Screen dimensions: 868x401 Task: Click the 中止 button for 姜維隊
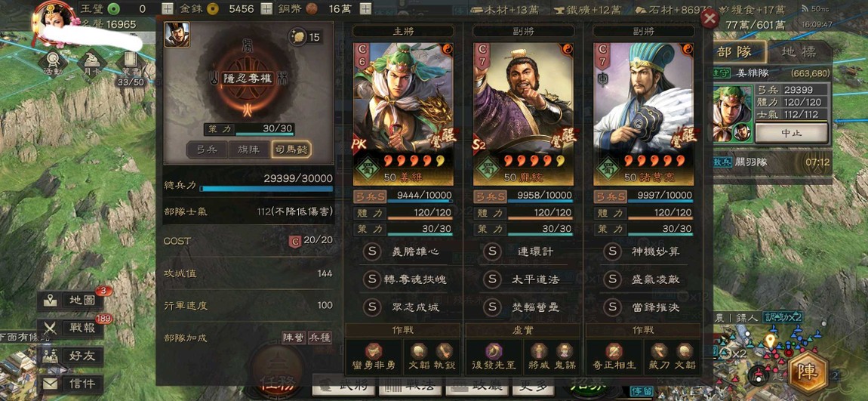(791, 133)
